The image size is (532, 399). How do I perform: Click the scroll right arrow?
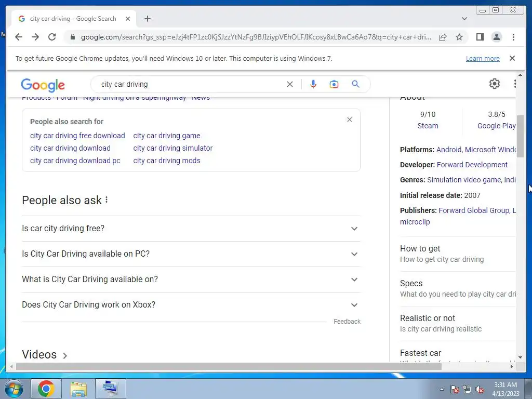(x=512, y=366)
